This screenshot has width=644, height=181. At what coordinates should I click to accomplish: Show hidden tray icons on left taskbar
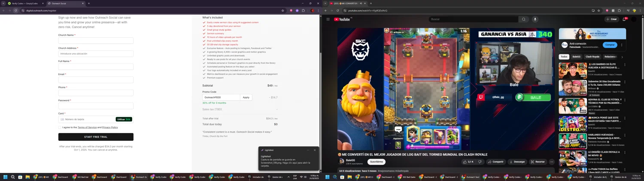pos(289,177)
